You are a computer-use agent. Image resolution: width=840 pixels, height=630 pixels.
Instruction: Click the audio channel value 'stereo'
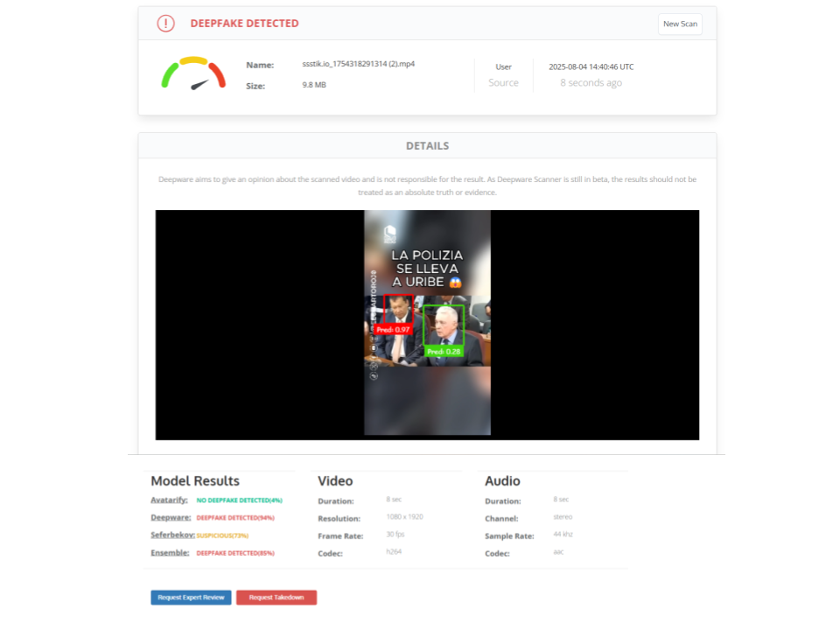[x=563, y=517]
